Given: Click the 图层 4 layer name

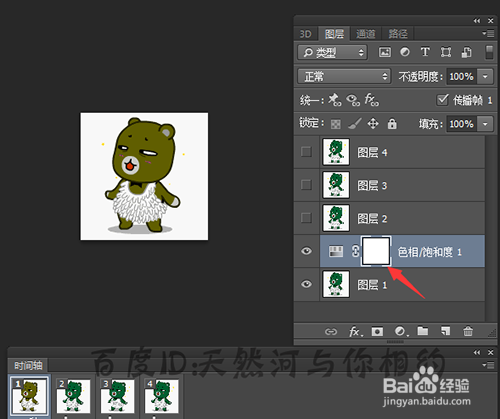Looking at the screenshot, I should point(372,153).
